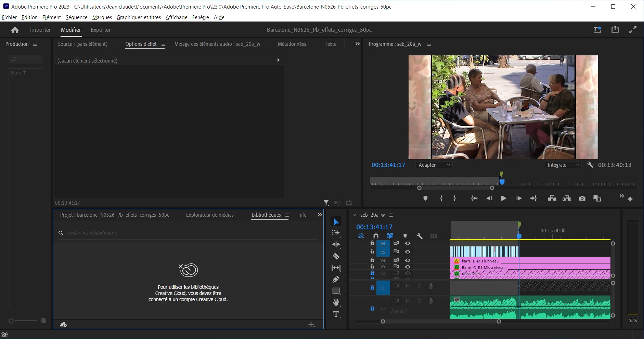644x339 pixels.
Task: Click the timeline horizontal zoom bar right handle
Action: pos(499,321)
